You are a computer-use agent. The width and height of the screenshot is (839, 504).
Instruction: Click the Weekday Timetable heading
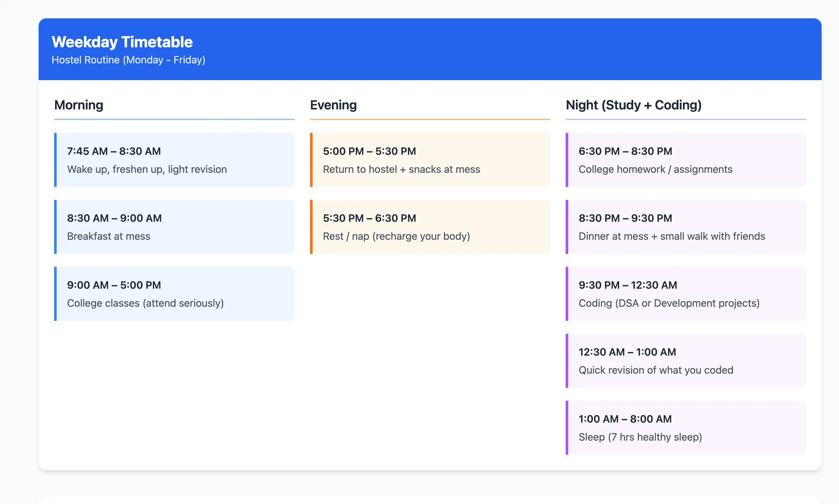[122, 42]
